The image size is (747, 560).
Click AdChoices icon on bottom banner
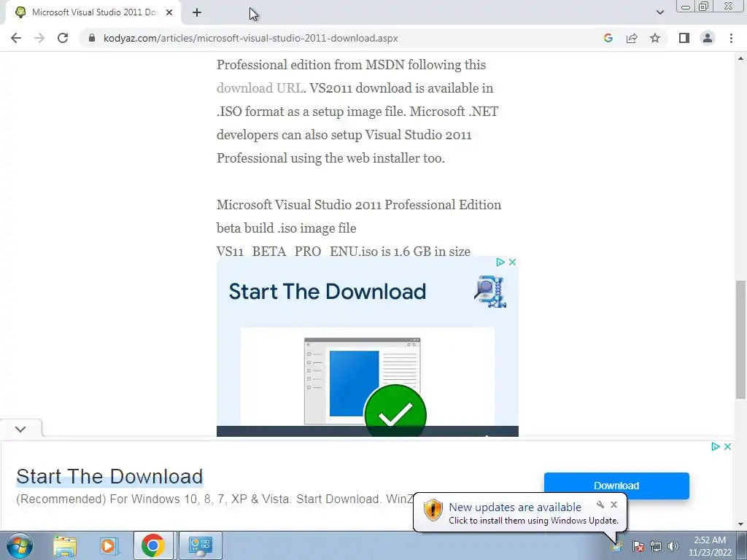point(715,447)
